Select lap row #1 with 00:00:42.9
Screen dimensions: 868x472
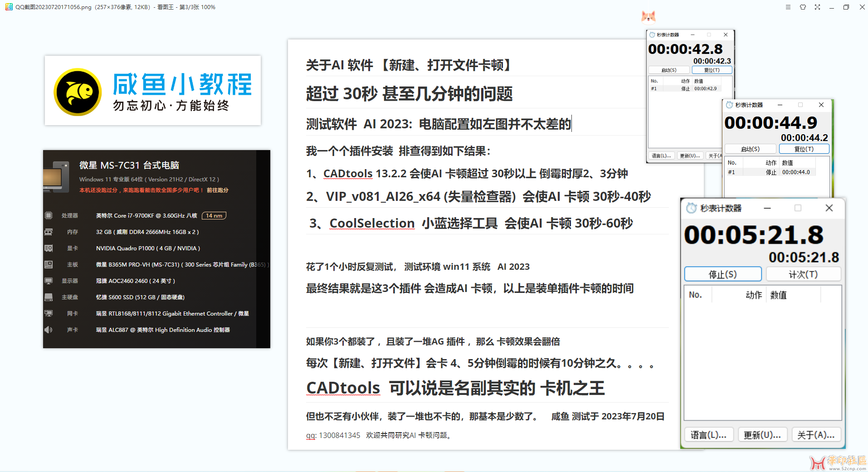pos(684,88)
